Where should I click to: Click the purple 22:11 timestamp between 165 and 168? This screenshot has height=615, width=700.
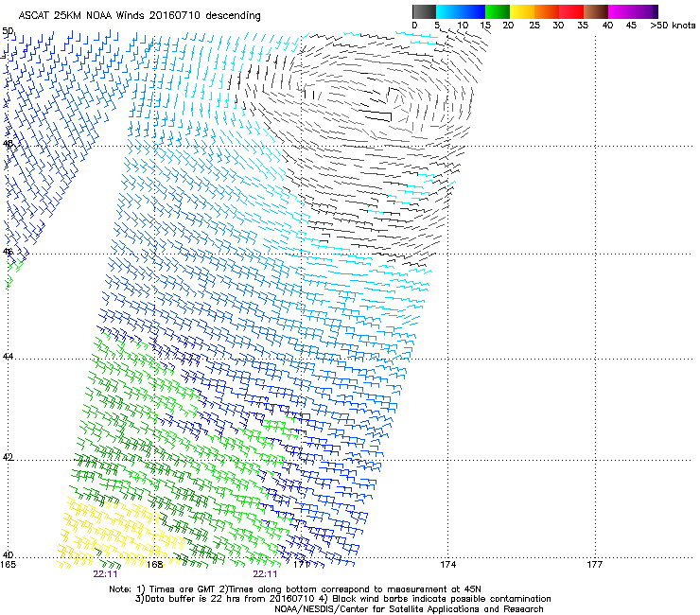(105, 574)
